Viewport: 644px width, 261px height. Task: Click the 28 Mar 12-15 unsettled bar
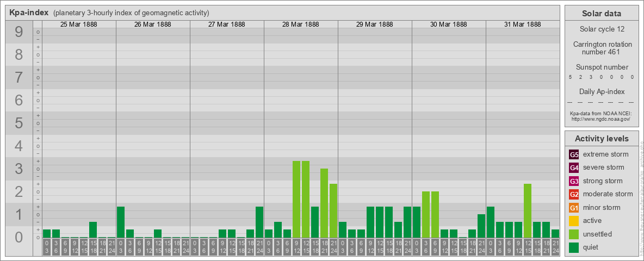(x=306, y=199)
